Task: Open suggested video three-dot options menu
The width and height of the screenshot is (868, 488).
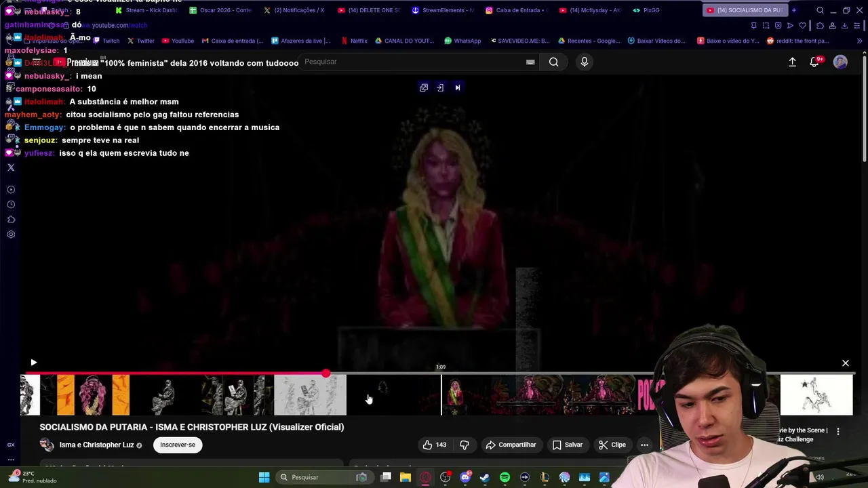Action: pos(838,431)
